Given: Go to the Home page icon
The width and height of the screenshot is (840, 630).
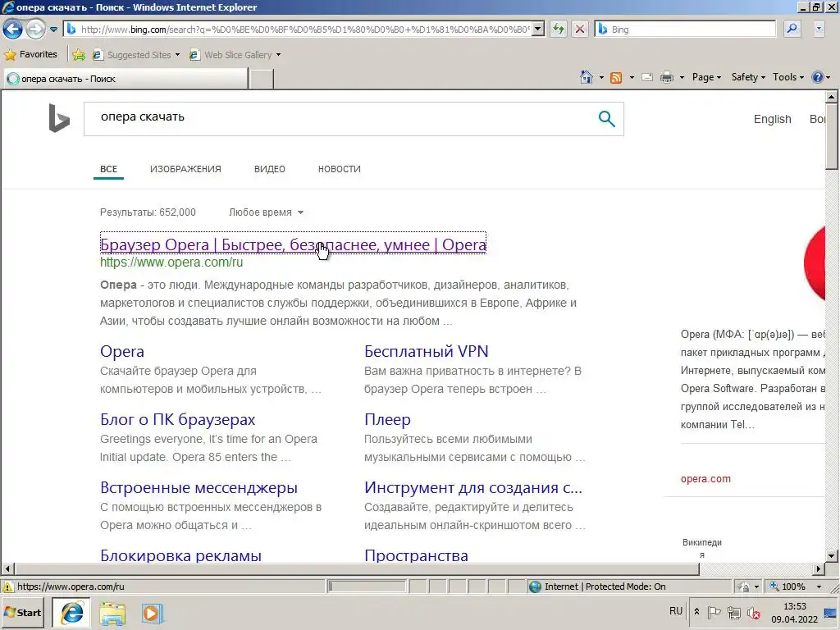Looking at the screenshot, I should [586, 77].
